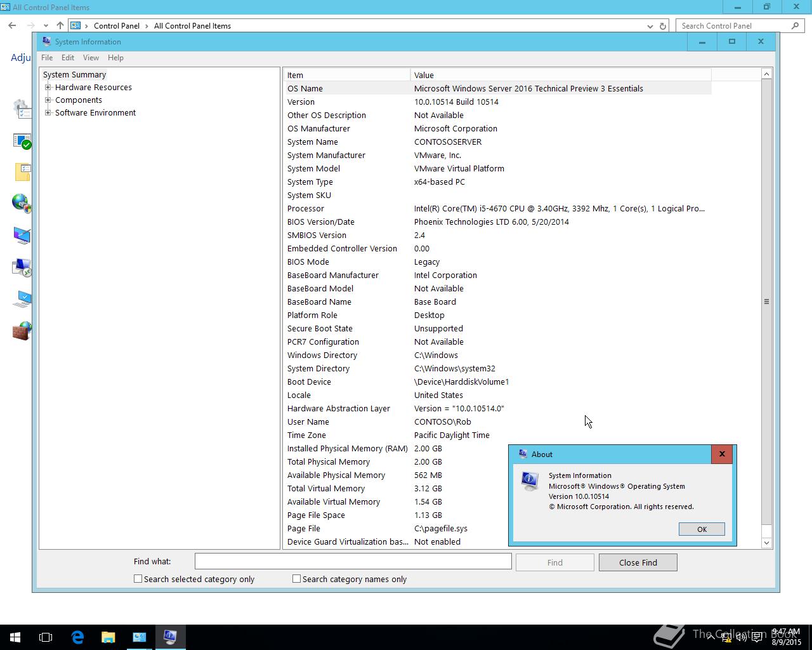The height and width of the screenshot is (650, 812).
Task: Select the System Name row CONTOSOSERVER
Action: (497, 142)
